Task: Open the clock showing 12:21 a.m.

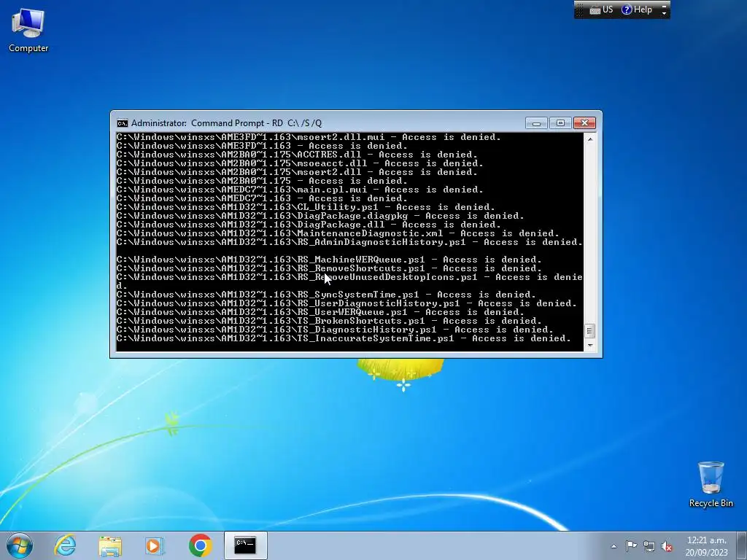Action: [706, 546]
